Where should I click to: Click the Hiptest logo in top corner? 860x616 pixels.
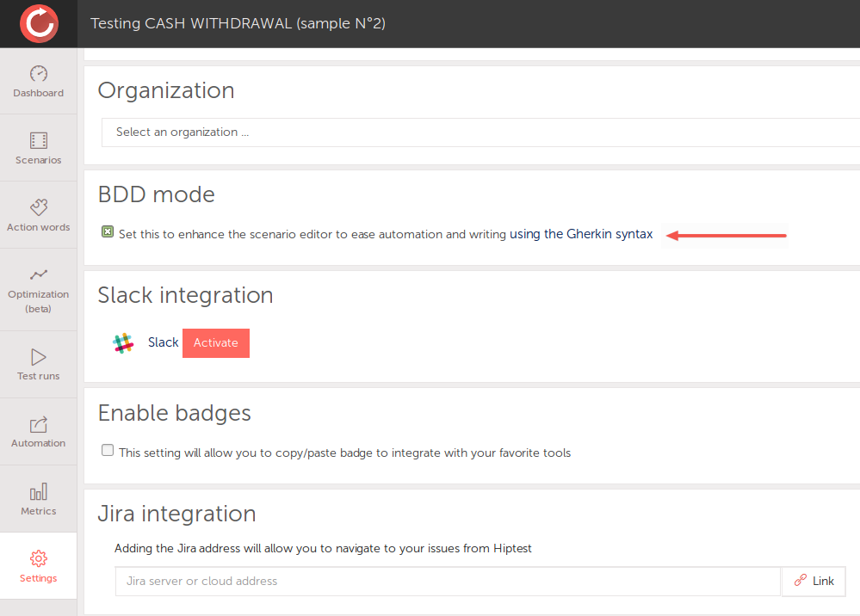(39, 23)
